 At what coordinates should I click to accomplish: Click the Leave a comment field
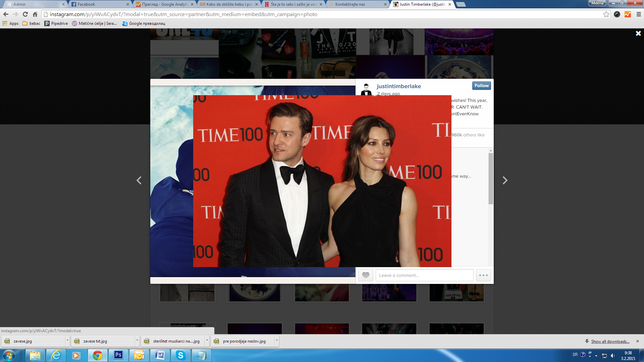coord(424,275)
